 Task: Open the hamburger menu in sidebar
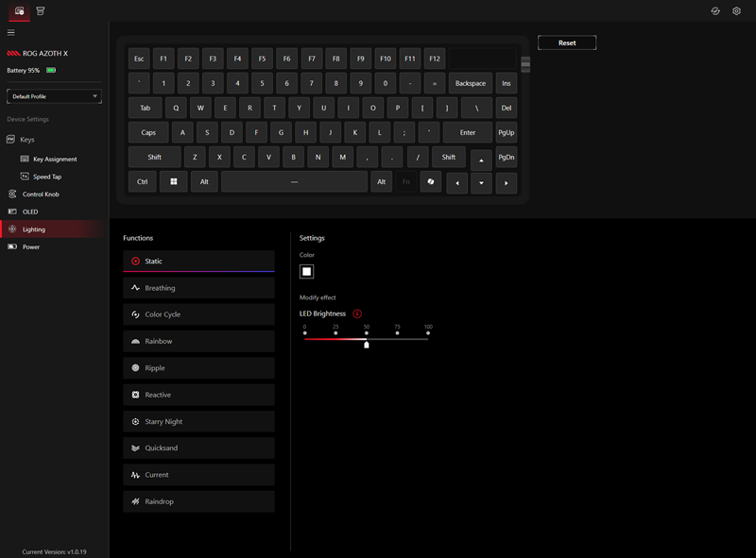point(11,32)
